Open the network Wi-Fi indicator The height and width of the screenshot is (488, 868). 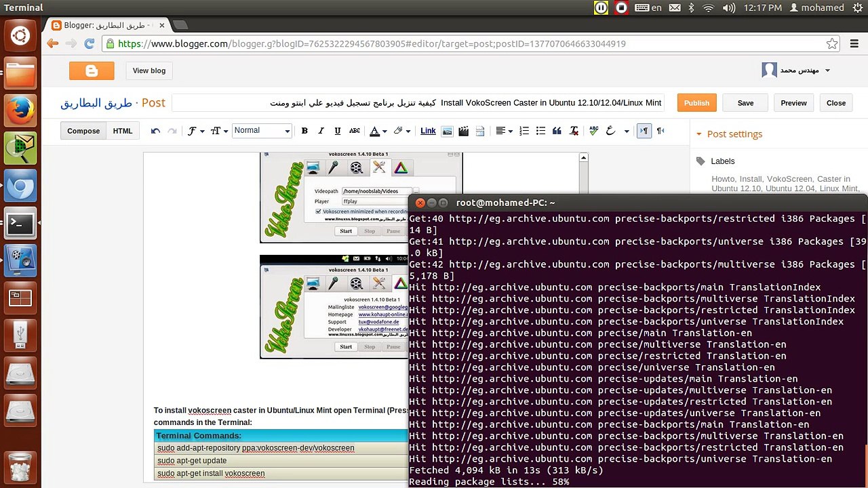click(x=709, y=7)
